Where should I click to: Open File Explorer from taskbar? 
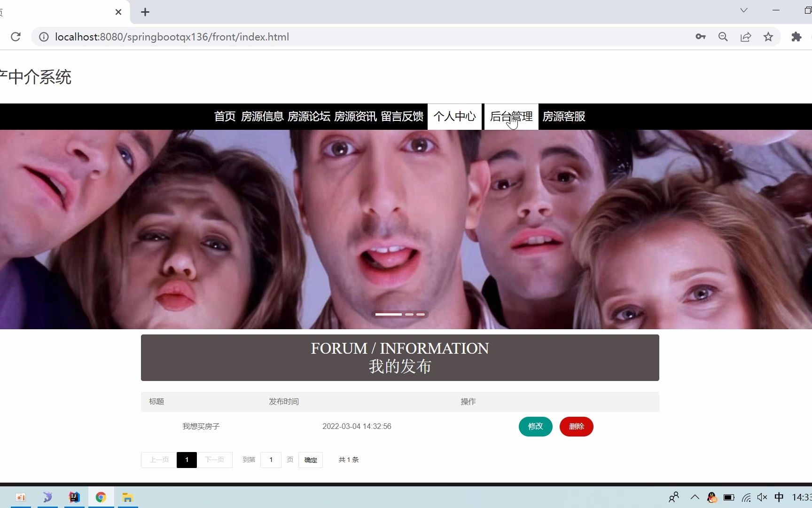point(128,497)
